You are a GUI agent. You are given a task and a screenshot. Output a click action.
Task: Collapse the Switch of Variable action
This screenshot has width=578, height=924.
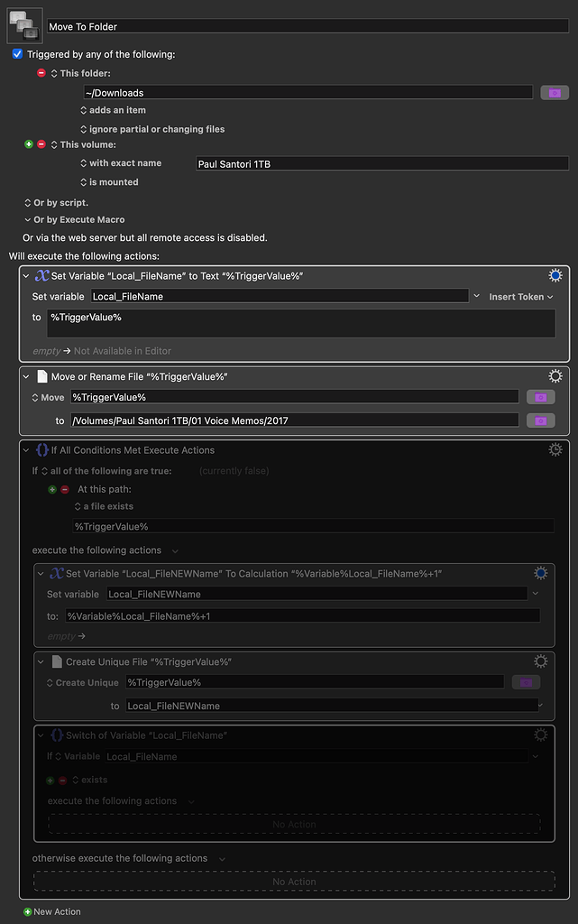(x=41, y=735)
